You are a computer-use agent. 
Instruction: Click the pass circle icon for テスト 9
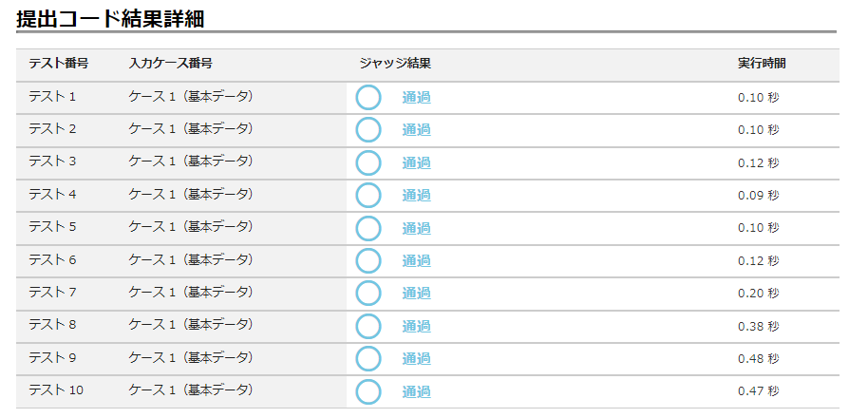point(368,359)
